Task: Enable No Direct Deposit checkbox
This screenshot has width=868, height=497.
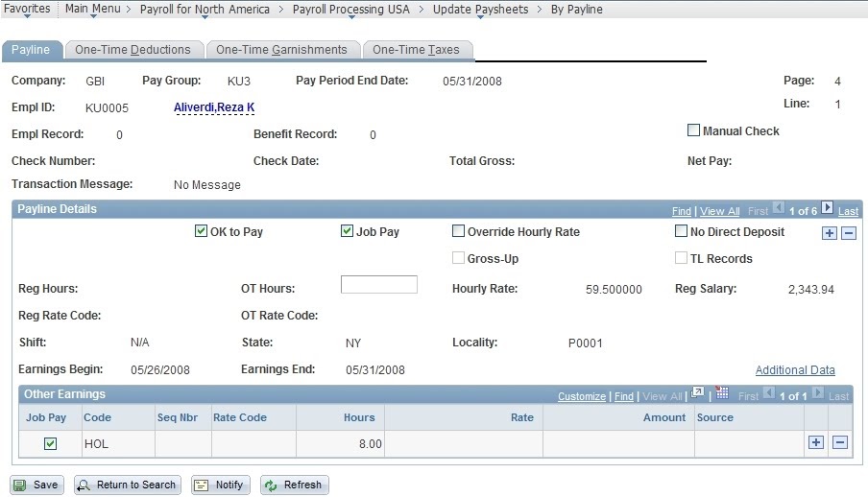Action: pos(681,231)
